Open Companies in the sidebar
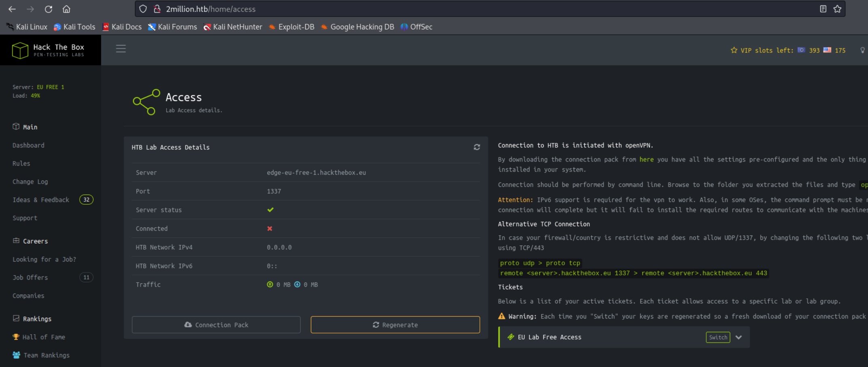The width and height of the screenshot is (868, 367). 28,296
